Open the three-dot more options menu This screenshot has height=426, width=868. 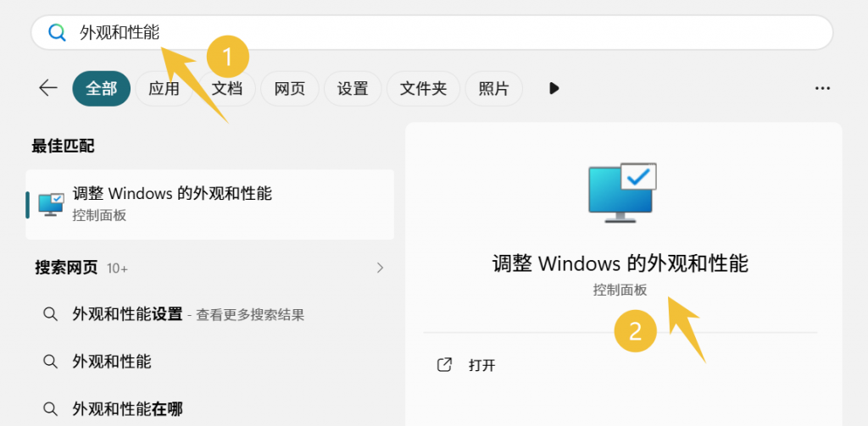(822, 89)
